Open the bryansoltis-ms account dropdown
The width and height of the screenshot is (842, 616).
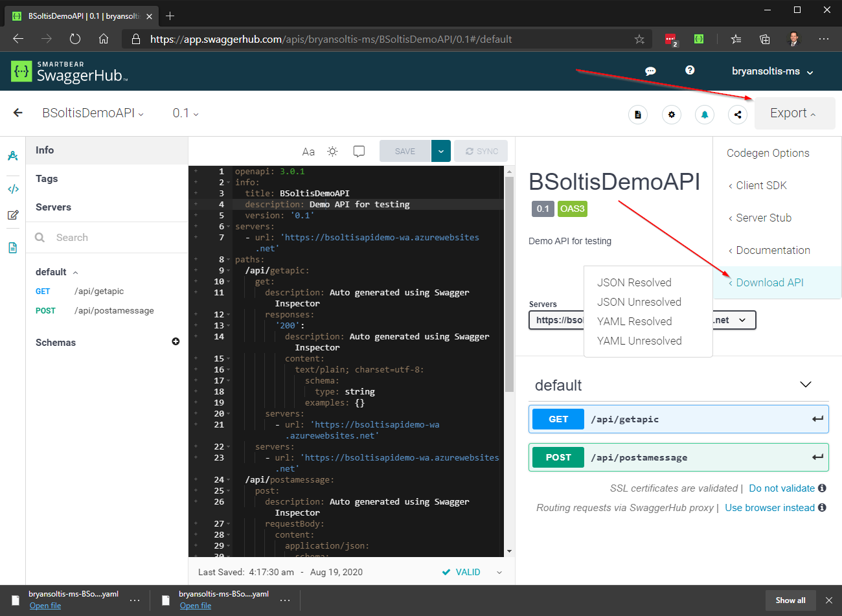tap(773, 71)
